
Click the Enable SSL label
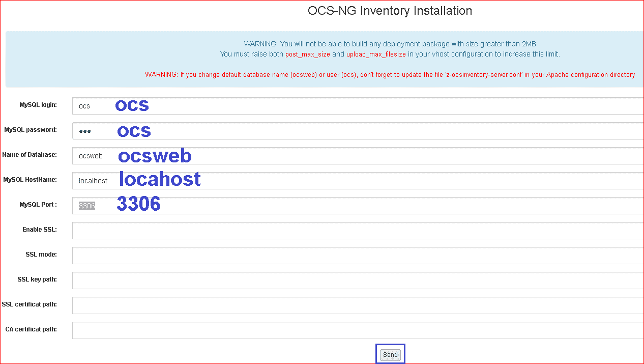(40, 229)
